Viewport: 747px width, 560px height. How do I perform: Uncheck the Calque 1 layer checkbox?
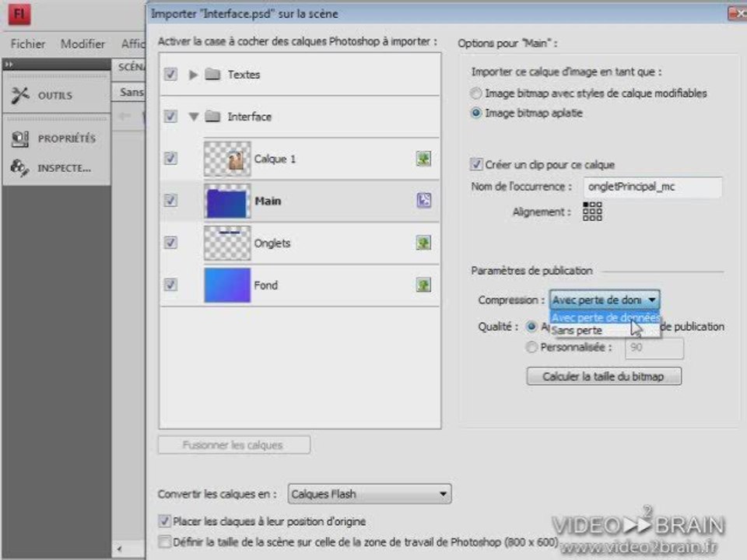[x=170, y=158]
